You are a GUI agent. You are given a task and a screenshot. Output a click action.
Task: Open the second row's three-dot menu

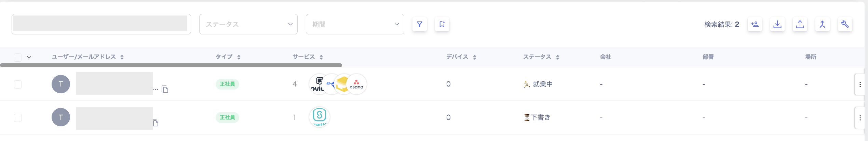click(x=860, y=117)
